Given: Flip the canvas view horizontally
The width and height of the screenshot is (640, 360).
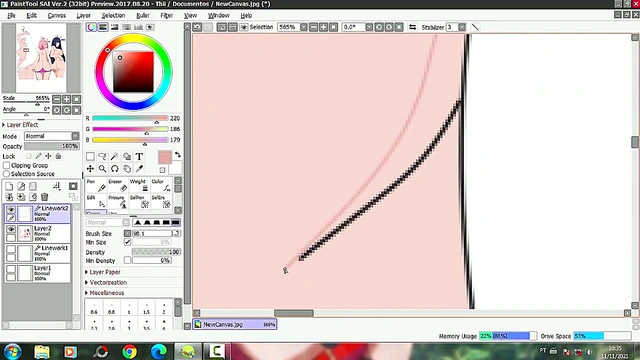Looking at the screenshot, I should pyautogui.click(x=413, y=27).
